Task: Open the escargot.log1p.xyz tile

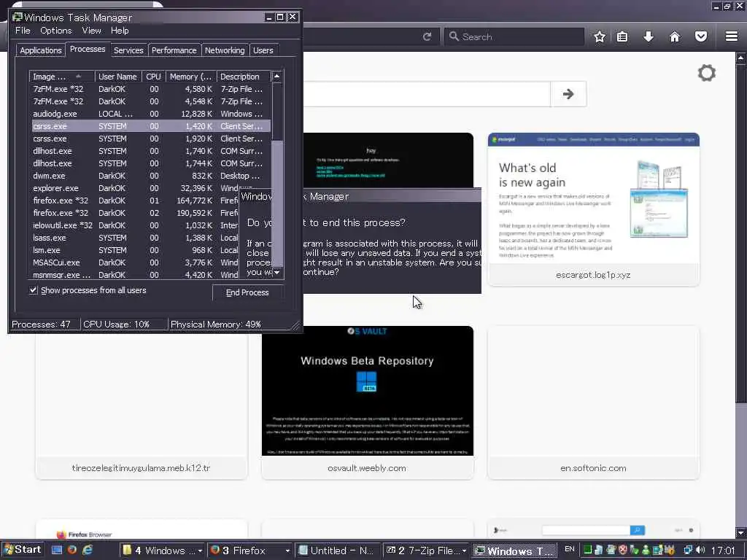Action: [x=593, y=209]
